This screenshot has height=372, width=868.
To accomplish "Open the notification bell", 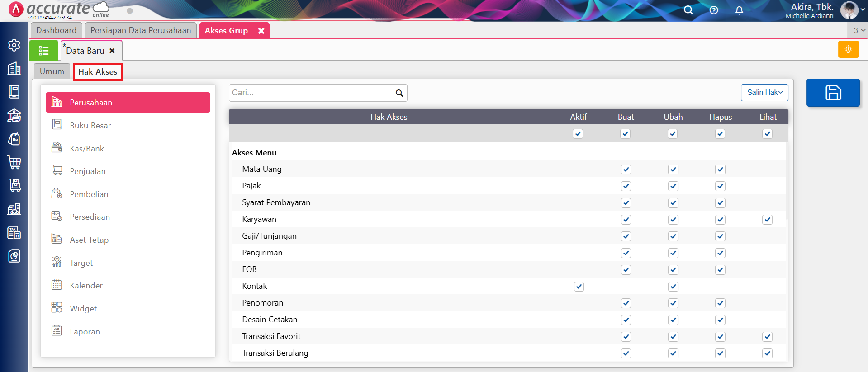I will 739,10.
